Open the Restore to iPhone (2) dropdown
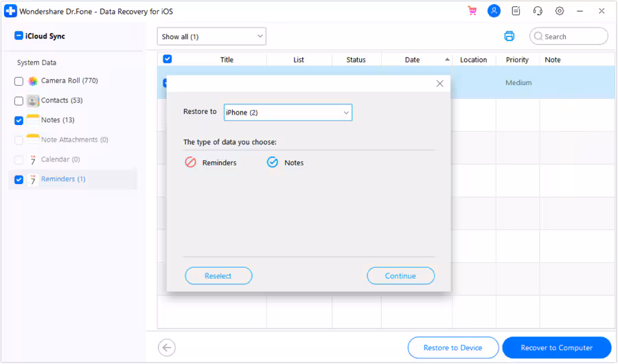Image resolution: width=618 pixels, height=364 pixels. click(x=288, y=113)
